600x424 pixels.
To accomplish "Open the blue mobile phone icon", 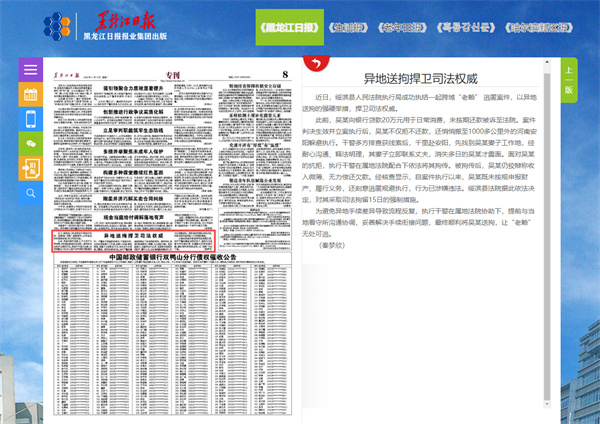I will point(31,119).
